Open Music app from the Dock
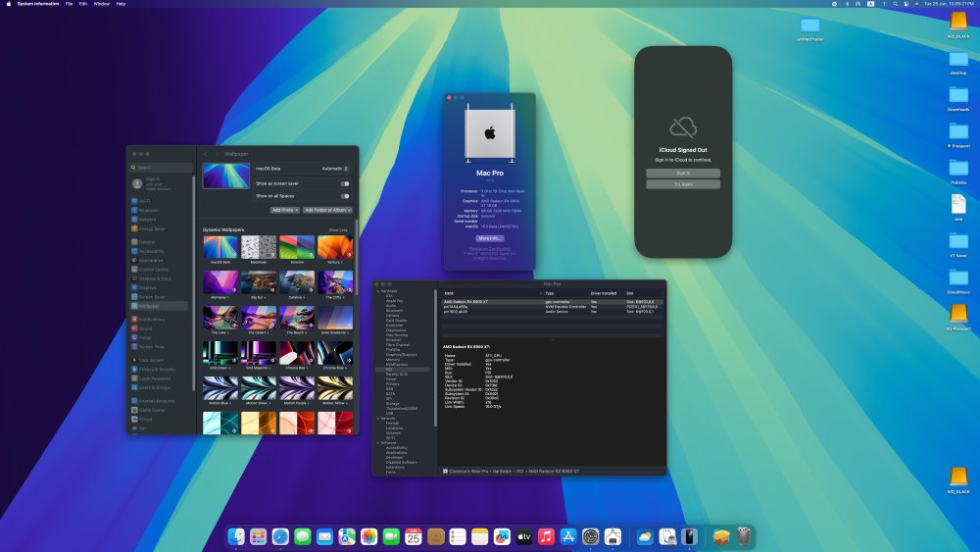The height and width of the screenshot is (552, 980). pos(546,536)
